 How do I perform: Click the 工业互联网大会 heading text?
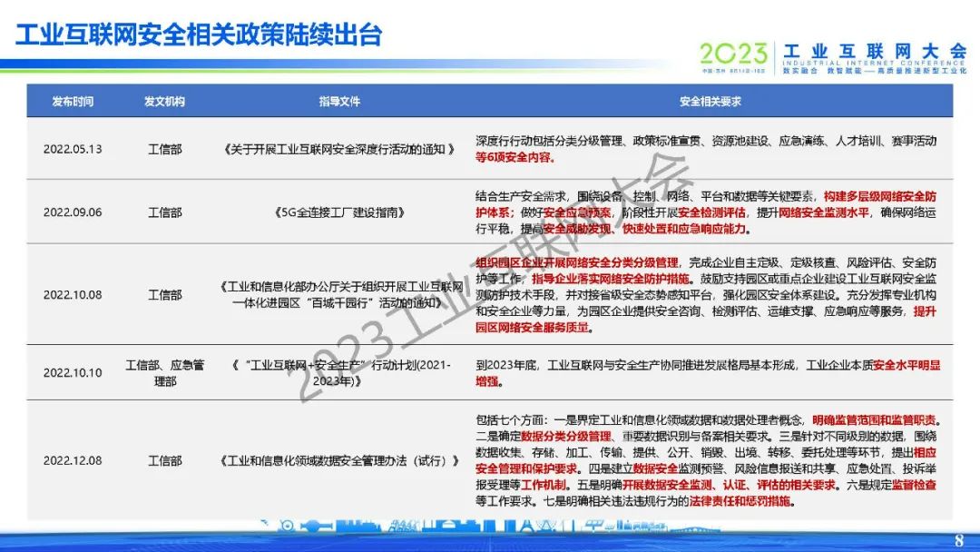pos(874,51)
